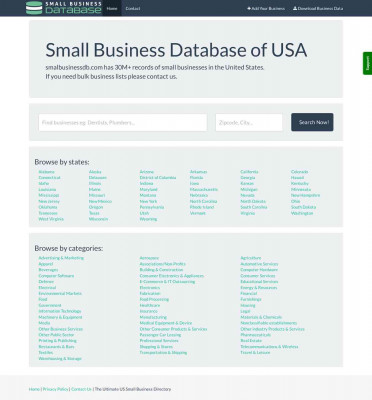Open Privacy Policy footer link
The width and height of the screenshot is (372, 400).
tap(56, 389)
